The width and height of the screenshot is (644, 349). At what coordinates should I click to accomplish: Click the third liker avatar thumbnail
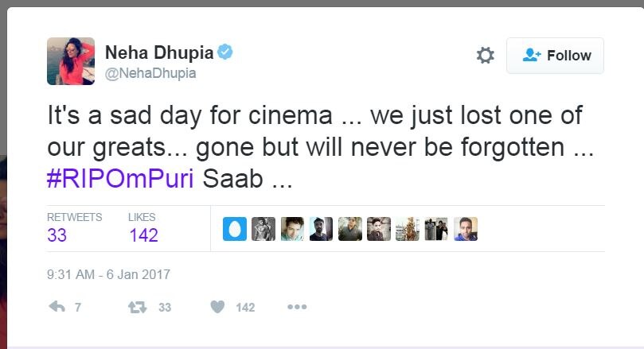[x=292, y=229]
